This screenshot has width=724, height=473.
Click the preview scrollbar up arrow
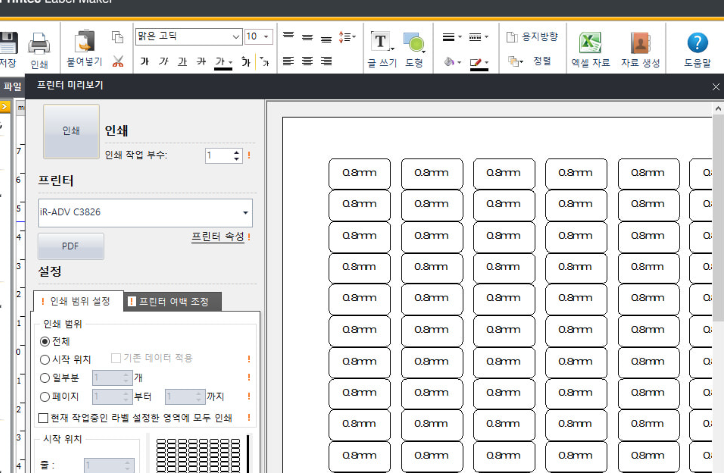pyautogui.click(x=718, y=109)
